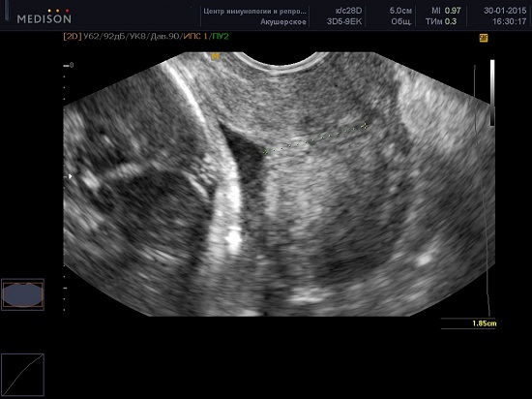Open the gamma curve graph box
This screenshot has width=532, height=399.
pos(23,375)
